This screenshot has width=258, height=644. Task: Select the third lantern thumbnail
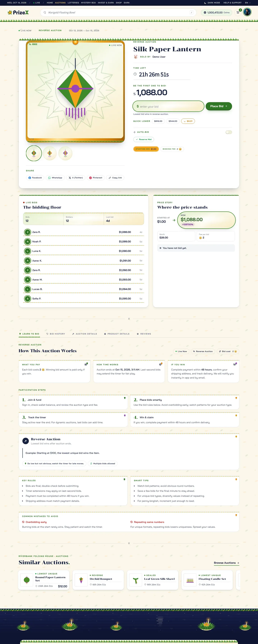point(65,153)
